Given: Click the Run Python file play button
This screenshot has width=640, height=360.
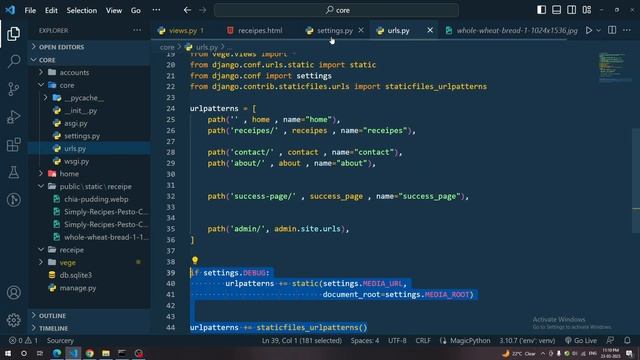Looking at the screenshot, I should point(589,30).
